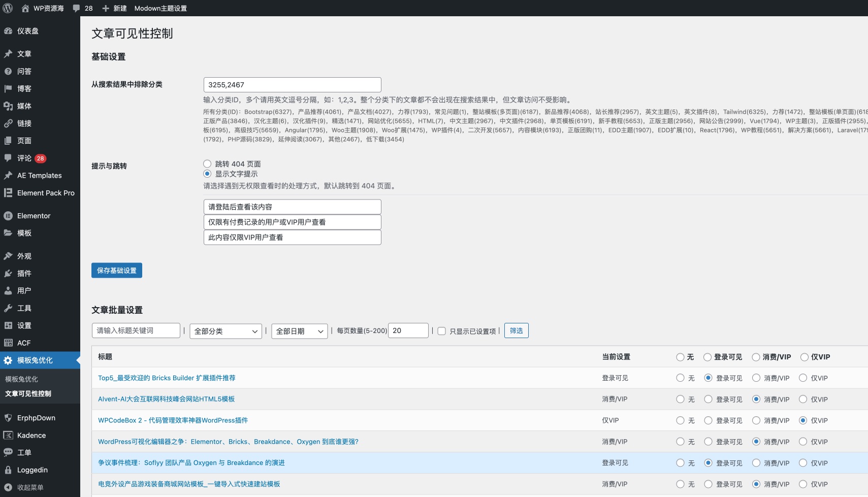The width and height of the screenshot is (868, 497).
Task: Click the 工具 wrench icon
Action: coord(8,308)
